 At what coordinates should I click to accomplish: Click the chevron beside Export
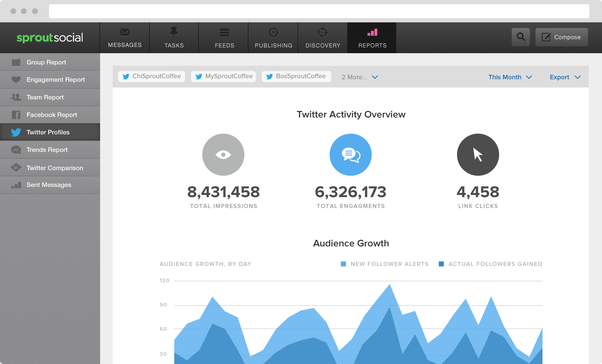tap(577, 77)
